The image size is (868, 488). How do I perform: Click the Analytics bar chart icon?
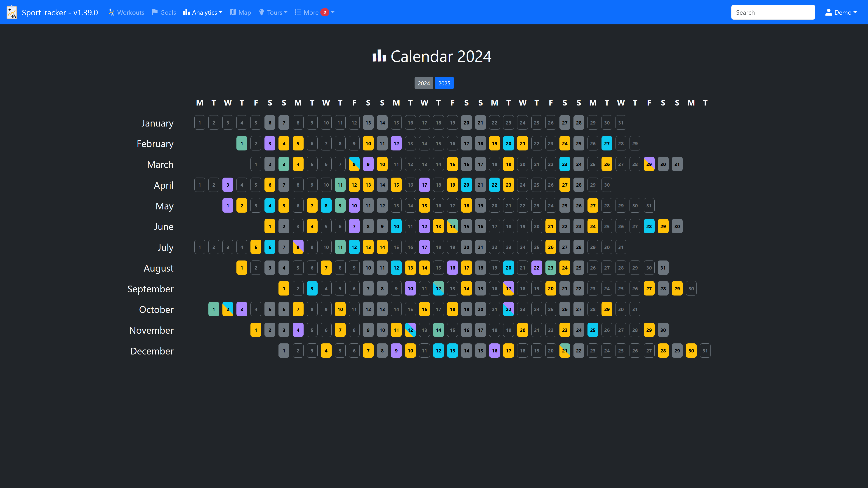(x=186, y=12)
